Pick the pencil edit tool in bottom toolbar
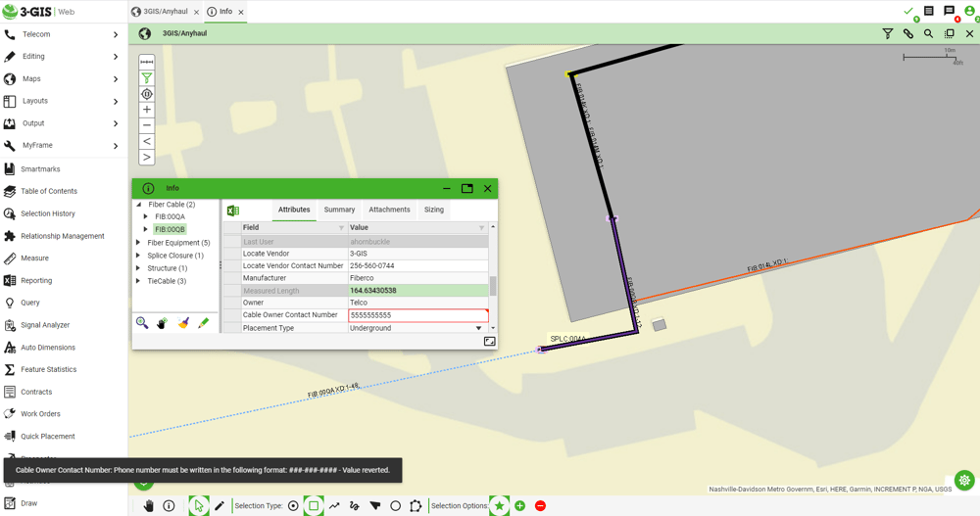This screenshot has height=516, width=980. point(220,506)
